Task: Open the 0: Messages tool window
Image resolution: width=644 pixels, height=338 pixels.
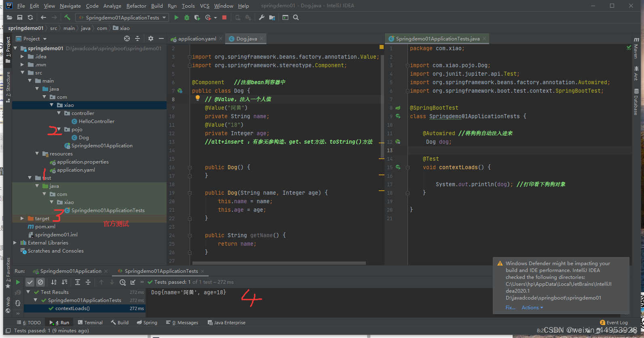Action: (182, 323)
